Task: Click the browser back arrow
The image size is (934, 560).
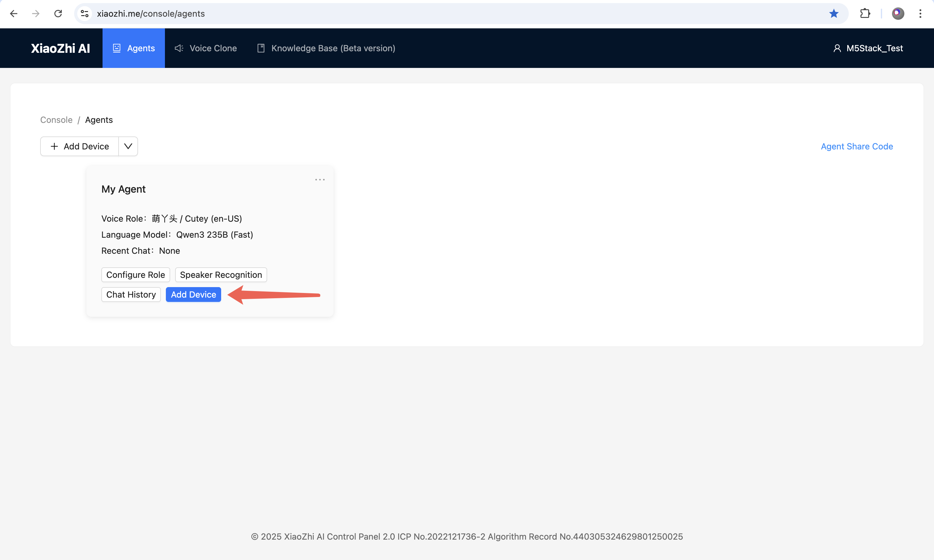Action: click(x=14, y=14)
